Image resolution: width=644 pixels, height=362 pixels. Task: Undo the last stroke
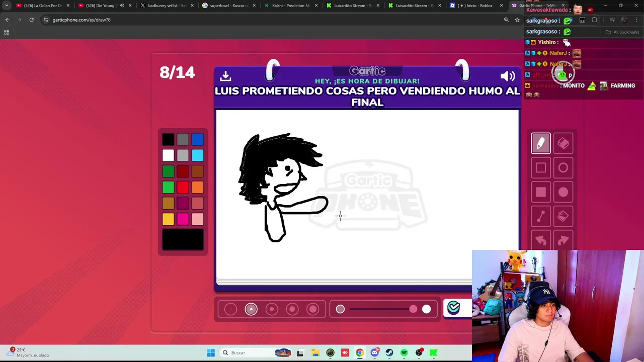click(x=541, y=240)
